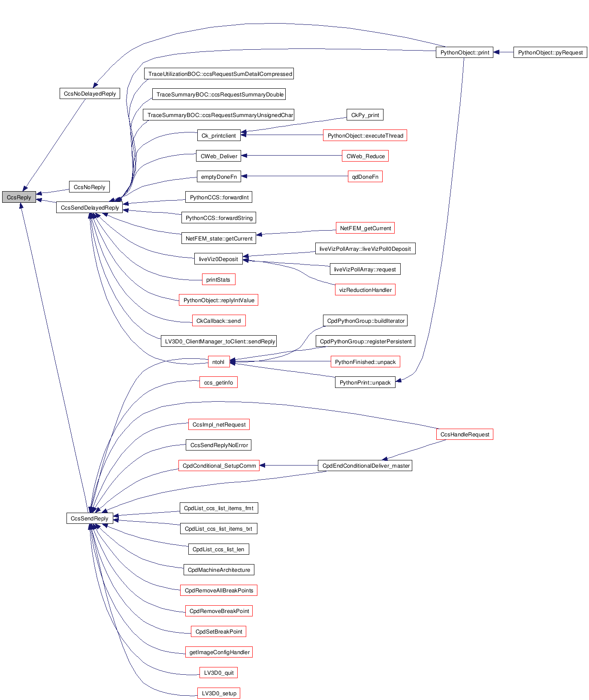Select the liveViz0Deposit node
Image resolution: width=589 pixels, height=700 pixels.
tap(218, 259)
